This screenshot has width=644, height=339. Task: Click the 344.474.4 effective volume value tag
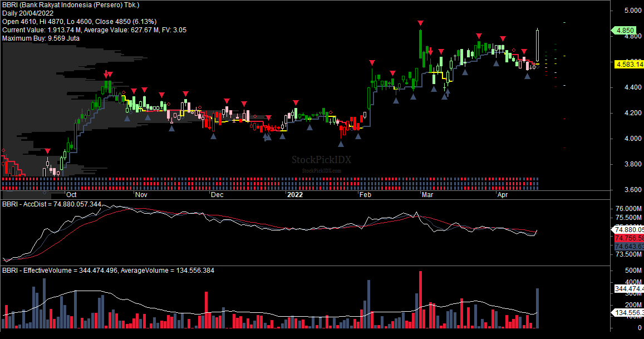[x=629, y=289]
